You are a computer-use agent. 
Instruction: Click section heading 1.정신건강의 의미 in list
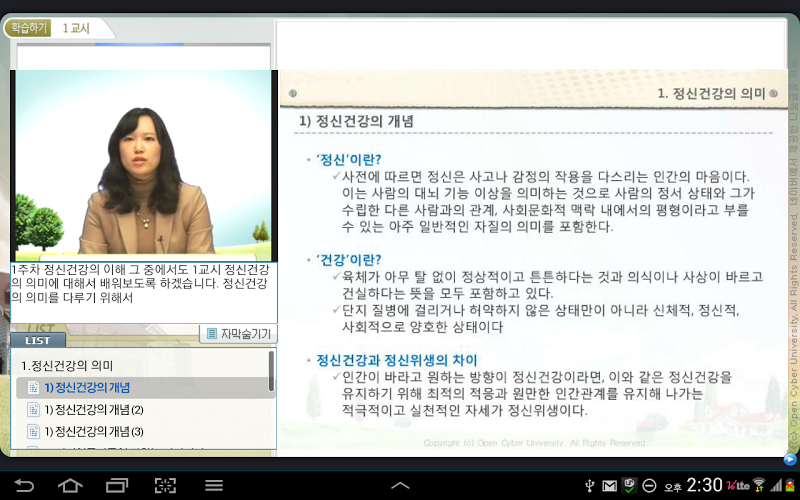point(67,366)
